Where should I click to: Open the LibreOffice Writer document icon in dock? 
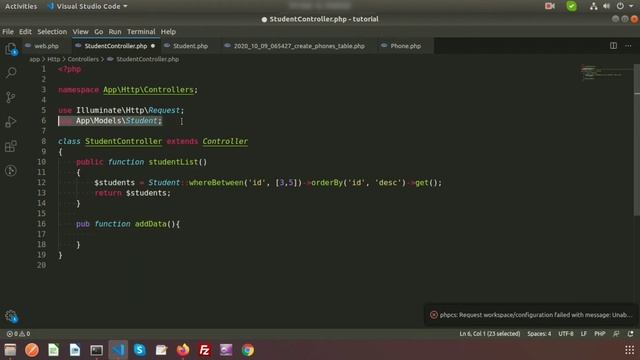75,350
